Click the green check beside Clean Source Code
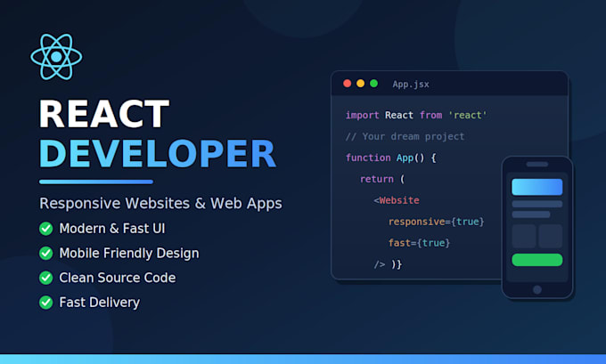 click(x=46, y=278)
